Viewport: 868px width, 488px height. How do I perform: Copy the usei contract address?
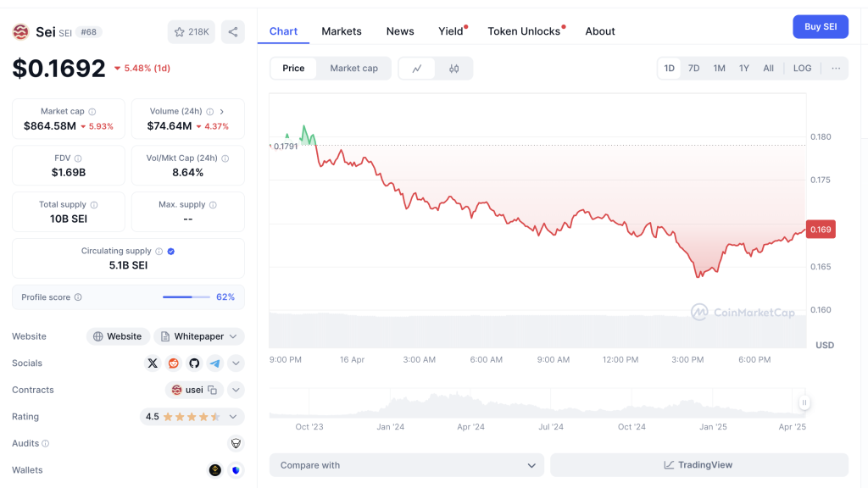click(x=212, y=391)
